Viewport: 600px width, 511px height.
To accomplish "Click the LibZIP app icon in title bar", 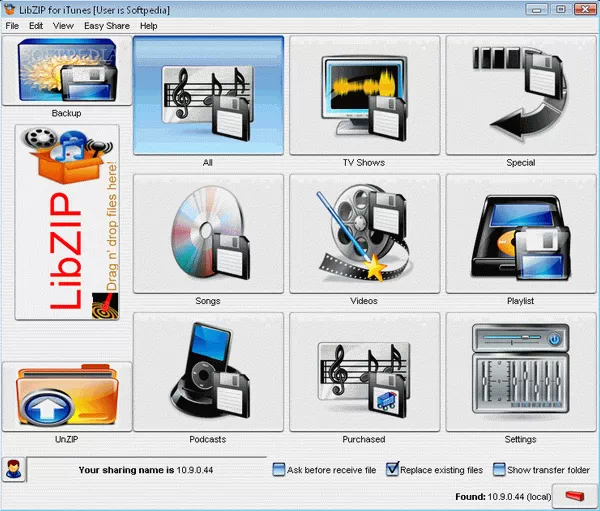I will (8, 9).
